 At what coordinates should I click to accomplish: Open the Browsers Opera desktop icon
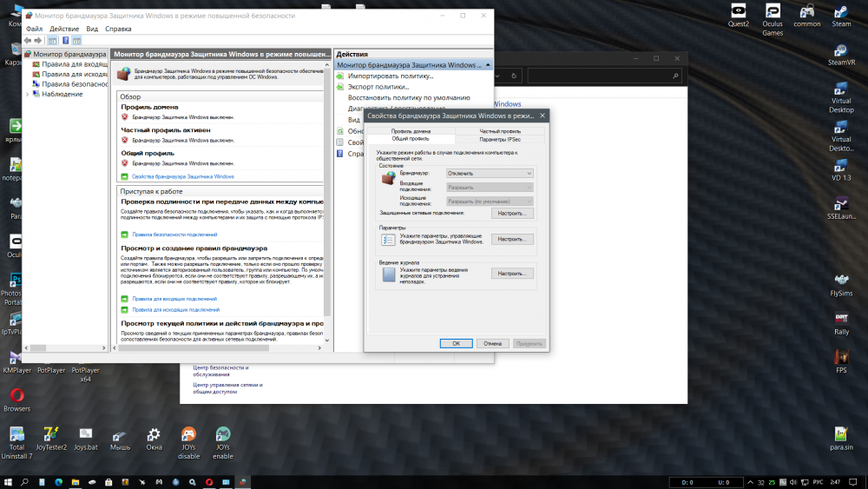[x=16, y=396]
